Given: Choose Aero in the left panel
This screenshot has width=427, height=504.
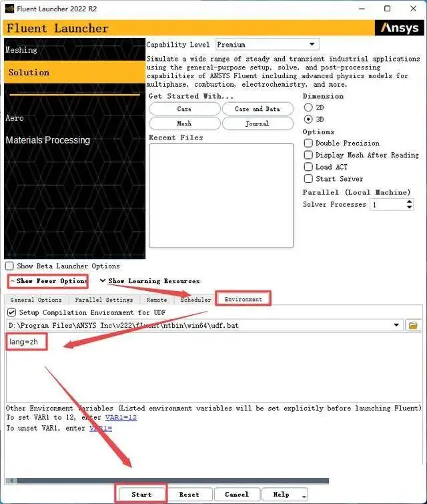Looking at the screenshot, I should [x=15, y=118].
